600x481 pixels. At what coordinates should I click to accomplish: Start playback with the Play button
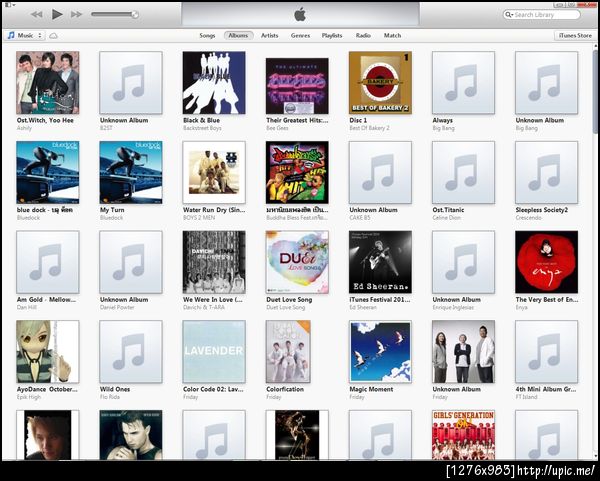pos(57,15)
